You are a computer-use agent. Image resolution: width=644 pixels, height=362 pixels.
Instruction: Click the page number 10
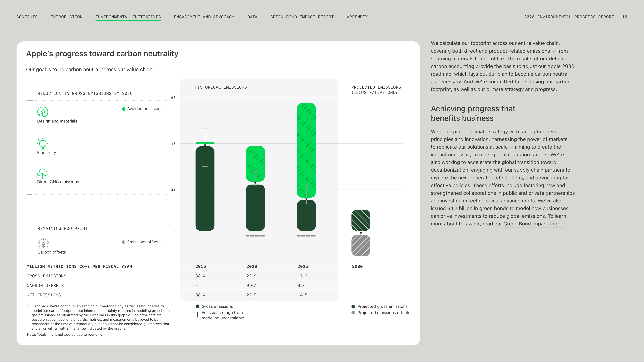[625, 17]
